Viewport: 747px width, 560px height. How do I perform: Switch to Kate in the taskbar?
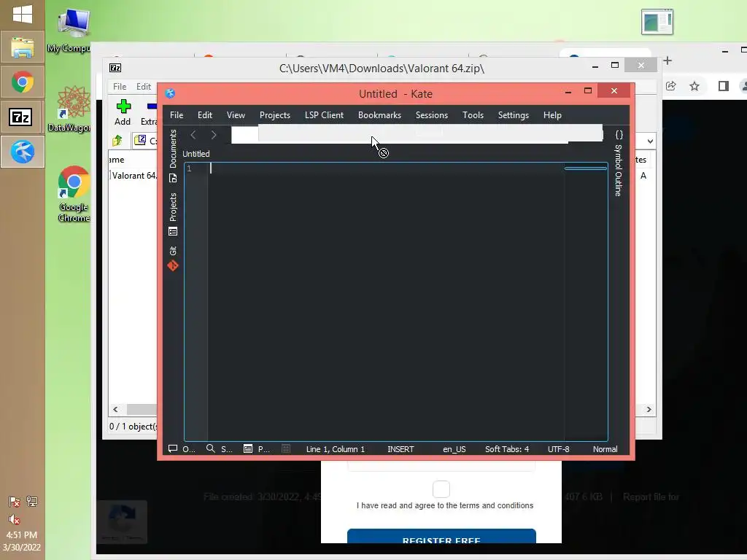click(x=23, y=152)
